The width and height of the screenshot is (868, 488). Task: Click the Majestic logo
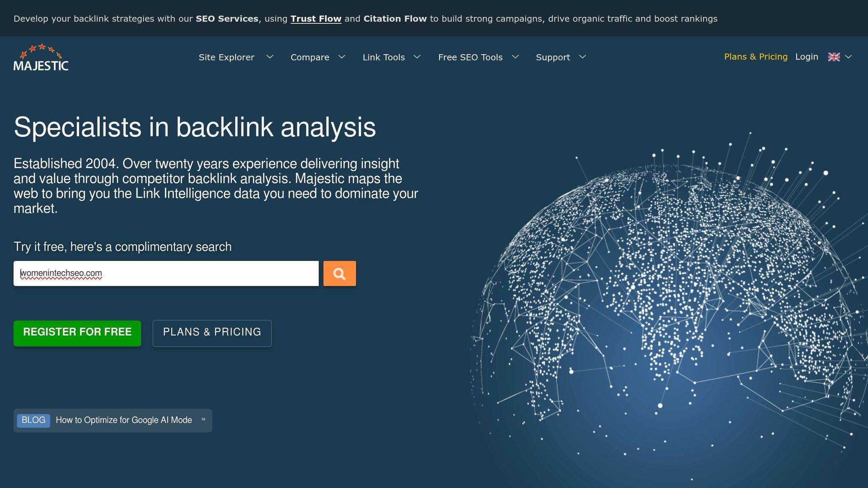click(x=41, y=57)
